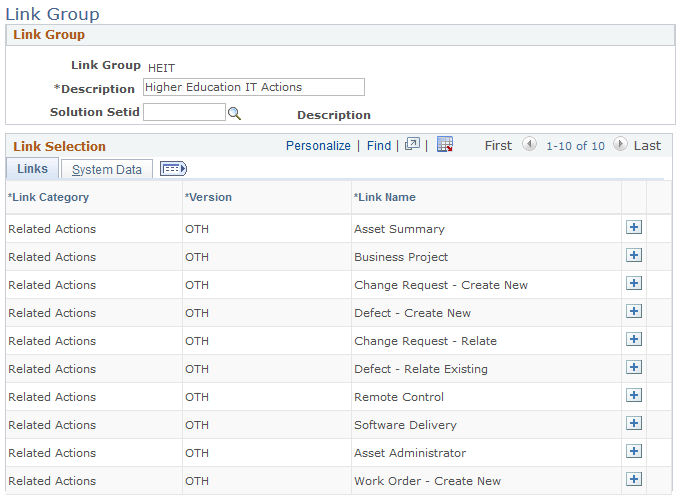This screenshot has height=502, width=684.
Task: Click the Show All Columns tab icon
Action: click(173, 169)
